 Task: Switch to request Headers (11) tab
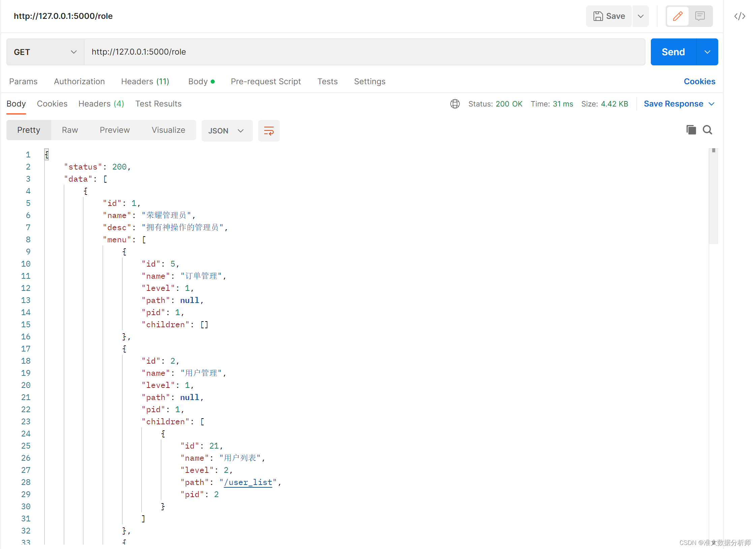pos(145,82)
